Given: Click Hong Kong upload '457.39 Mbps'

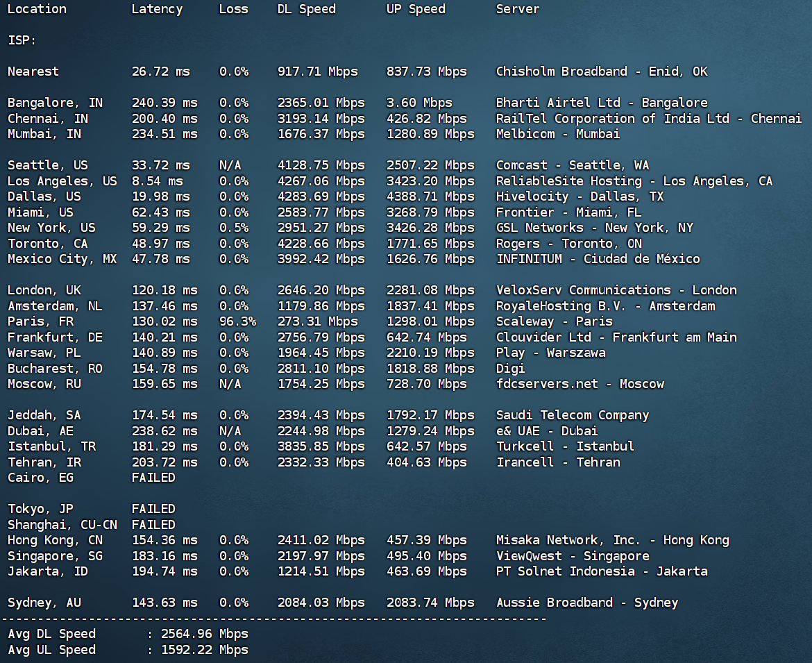Looking at the screenshot, I should tap(427, 540).
